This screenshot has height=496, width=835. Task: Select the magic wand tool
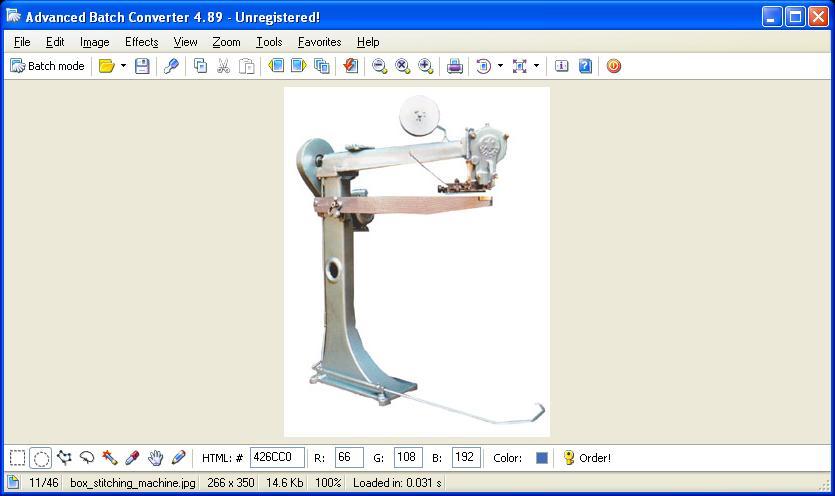110,458
